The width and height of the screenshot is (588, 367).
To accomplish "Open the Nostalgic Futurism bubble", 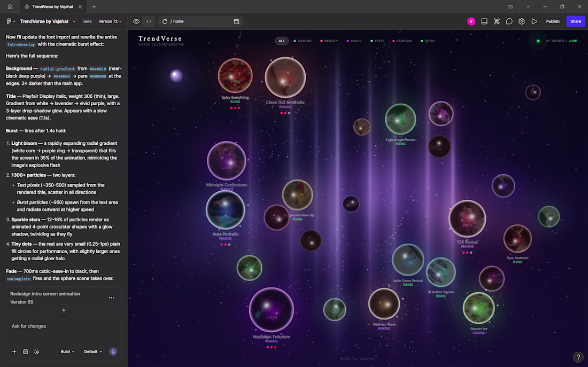I will click(272, 310).
